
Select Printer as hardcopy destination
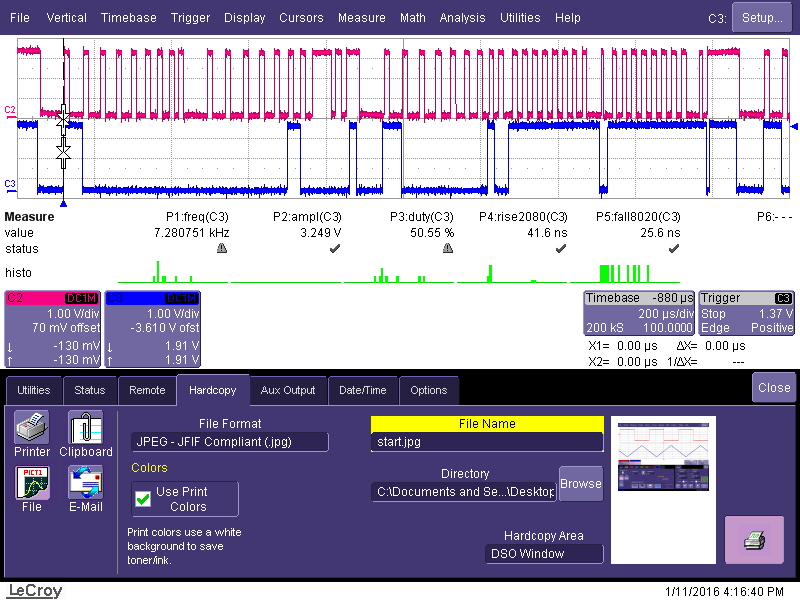(32, 434)
